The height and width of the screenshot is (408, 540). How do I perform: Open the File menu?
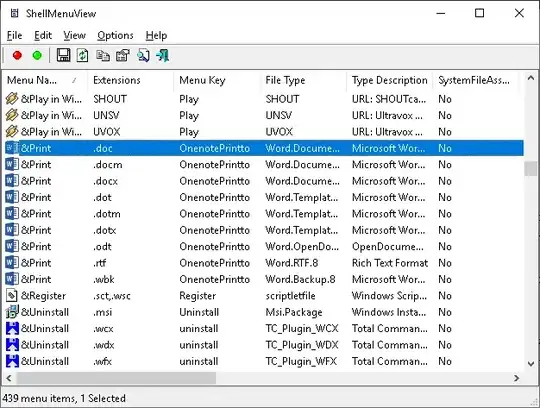tap(14, 35)
